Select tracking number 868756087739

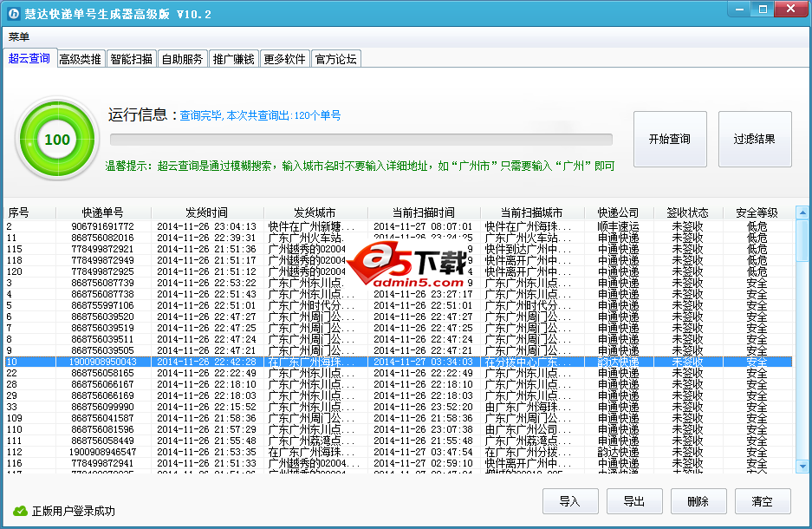[102, 283]
